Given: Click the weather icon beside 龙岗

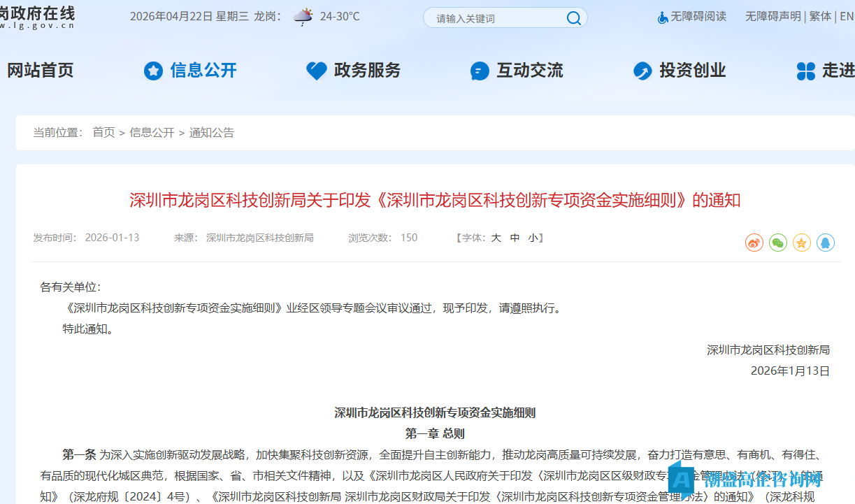Looking at the screenshot, I should click(302, 17).
